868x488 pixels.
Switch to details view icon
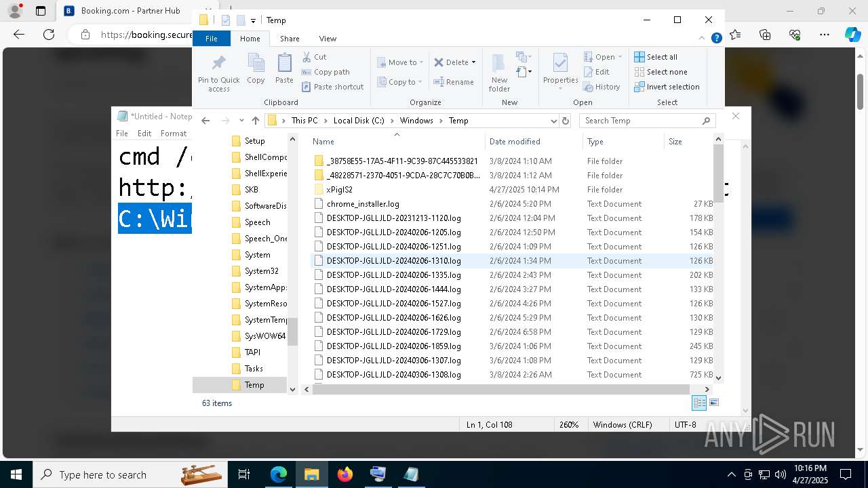point(698,403)
